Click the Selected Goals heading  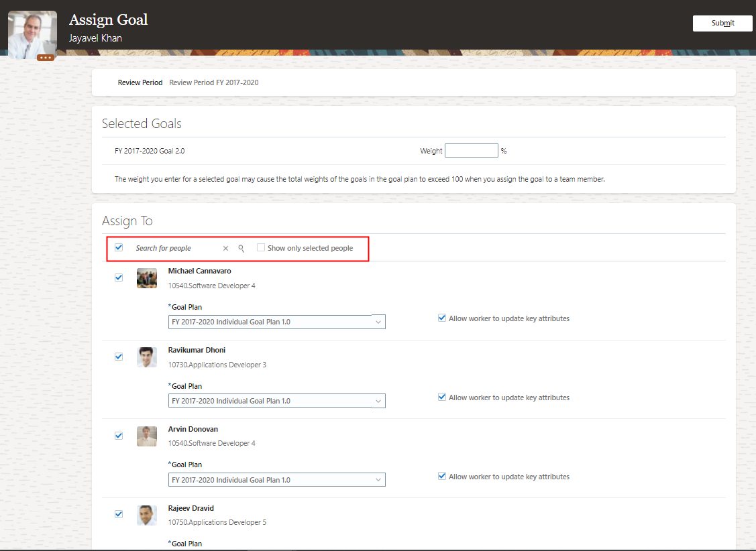click(x=142, y=124)
